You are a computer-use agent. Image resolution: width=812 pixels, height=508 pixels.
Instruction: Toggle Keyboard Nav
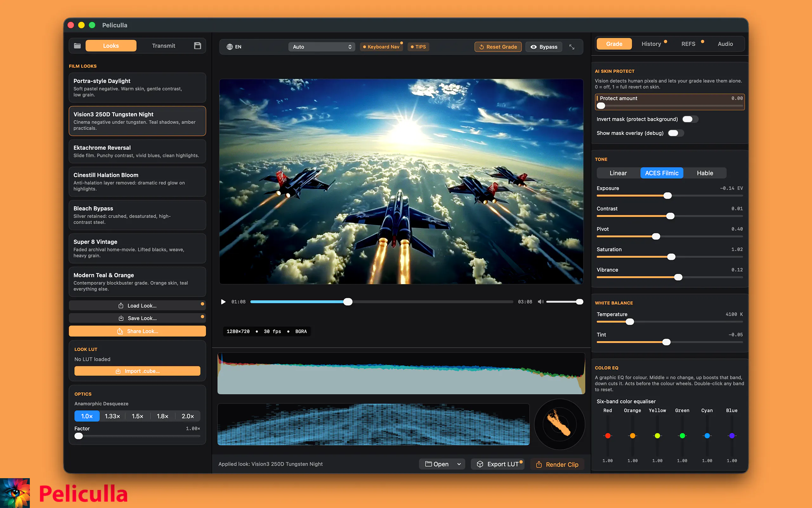coord(381,47)
